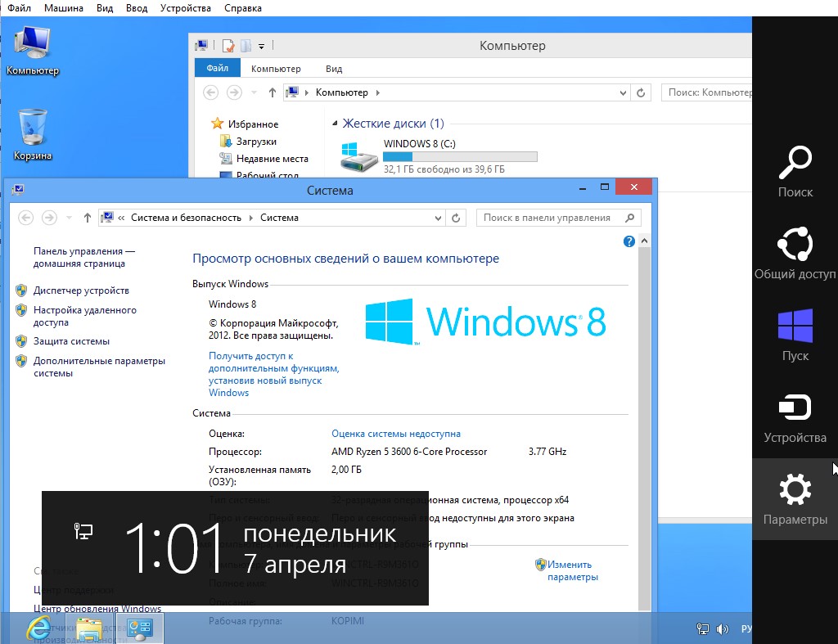The image size is (838, 644).
Task: Expand the Компьютер address bar history dropdown
Action: point(623,93)
